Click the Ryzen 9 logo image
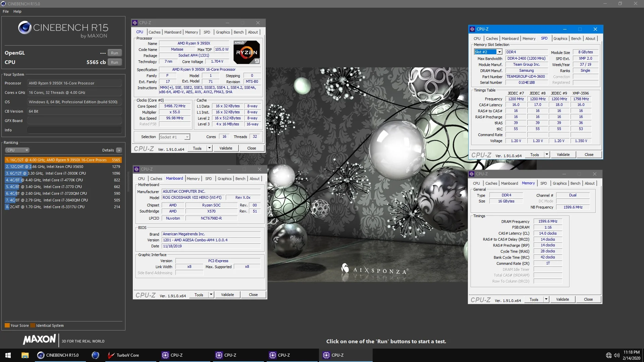Screen dimensions: 644x362 [247, 52]
